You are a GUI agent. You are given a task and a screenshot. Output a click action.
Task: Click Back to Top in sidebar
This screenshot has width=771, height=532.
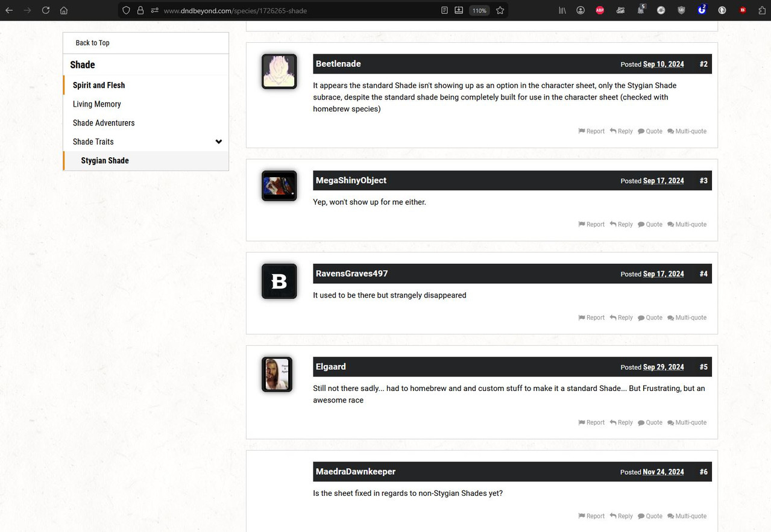[x=92, y=43]
